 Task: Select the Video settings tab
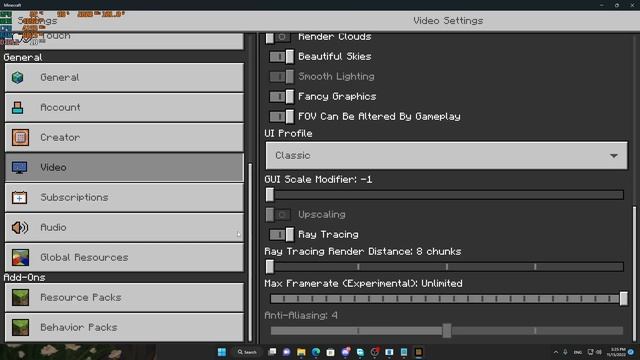click(124, 167)
